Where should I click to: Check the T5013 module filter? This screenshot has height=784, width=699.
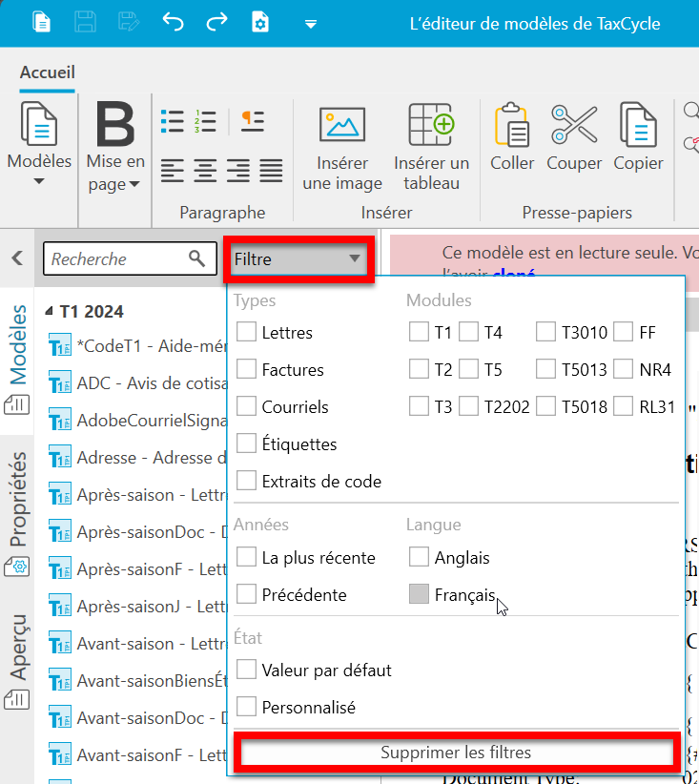pyautogui.click(x=546, y=369)
